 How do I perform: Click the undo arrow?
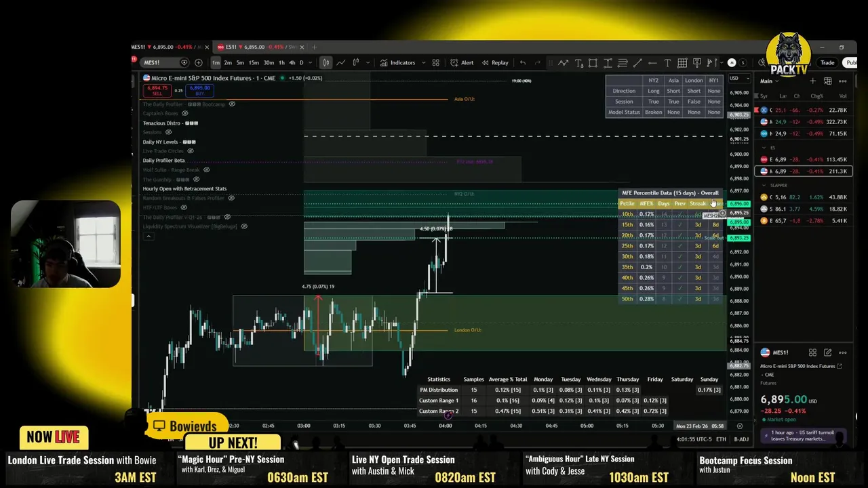pos(523,62)
